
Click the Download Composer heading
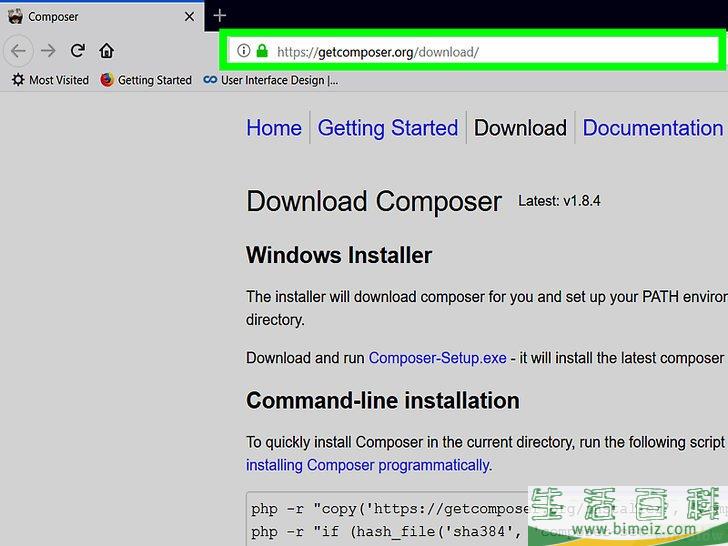coord(374,201)
